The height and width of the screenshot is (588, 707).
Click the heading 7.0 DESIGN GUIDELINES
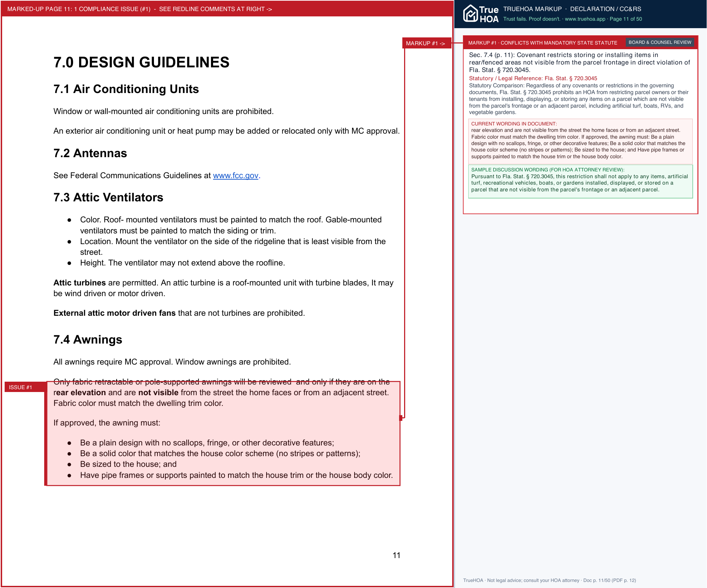[141, 62]
